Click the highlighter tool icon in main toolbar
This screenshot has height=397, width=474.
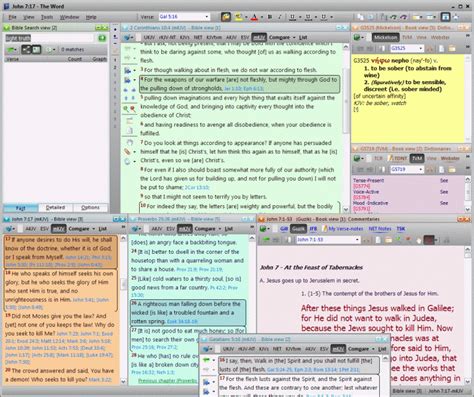[x=238, y=17]
